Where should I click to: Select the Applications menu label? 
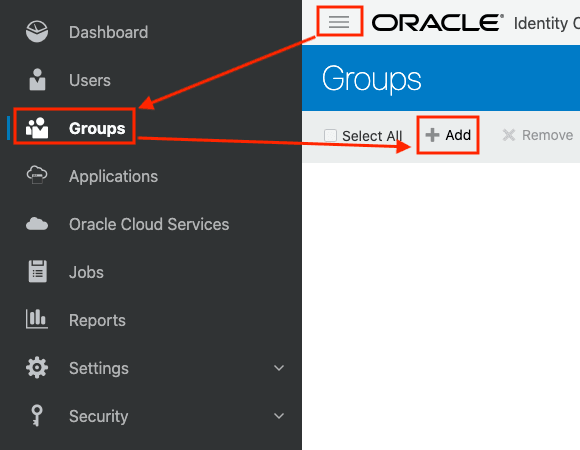coord(114,176)
